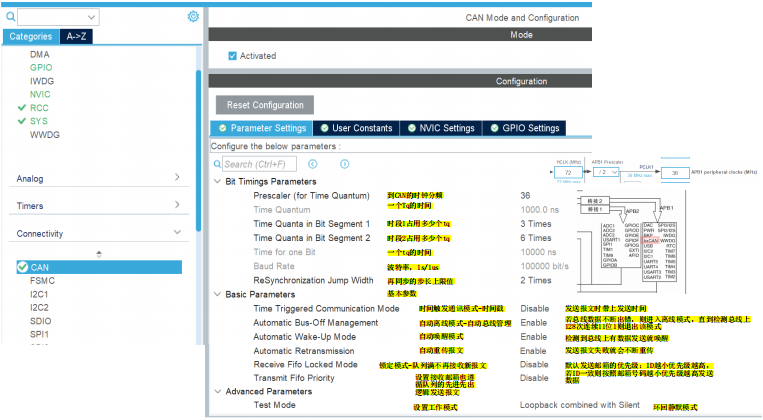This screenshot has height=420, width=763.
Task: Click Bit Segment 1 value 3 Times
Action: pos(536,224)
